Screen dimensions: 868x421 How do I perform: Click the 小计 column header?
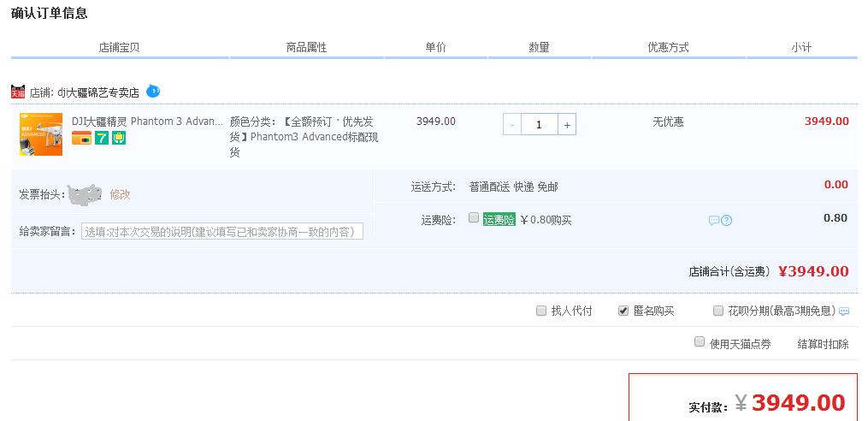pyautogui.click(x=801, y=48)
